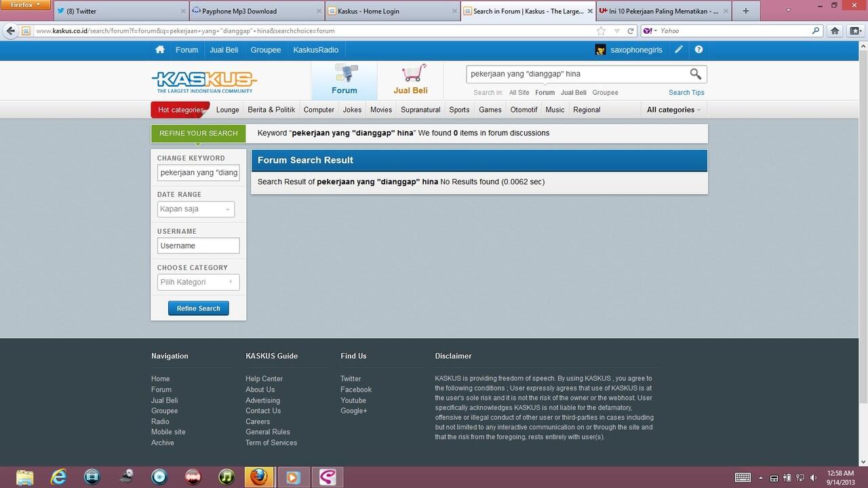The image size is (868, 488).
Task: Open URL history dropdown arrow
Action: click(616, 30)
